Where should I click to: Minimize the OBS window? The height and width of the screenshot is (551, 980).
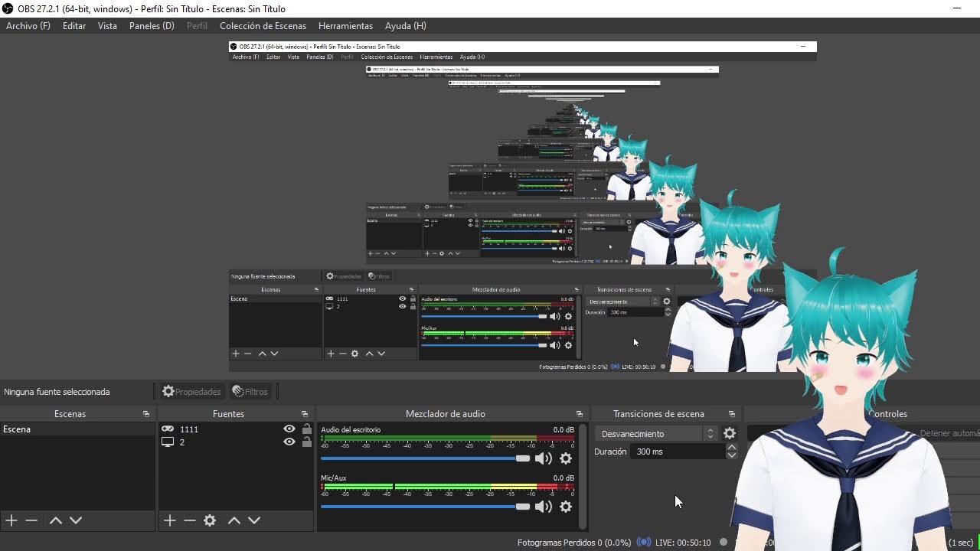click(957, 8)
